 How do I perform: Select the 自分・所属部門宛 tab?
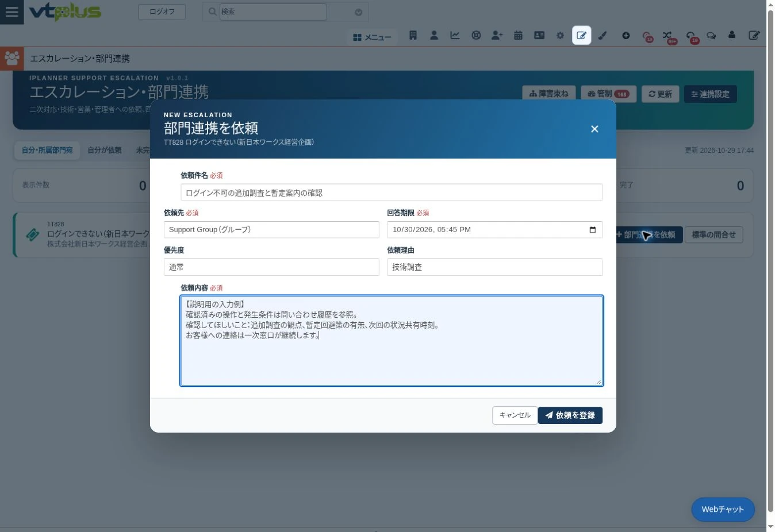[x=47, y=151]
